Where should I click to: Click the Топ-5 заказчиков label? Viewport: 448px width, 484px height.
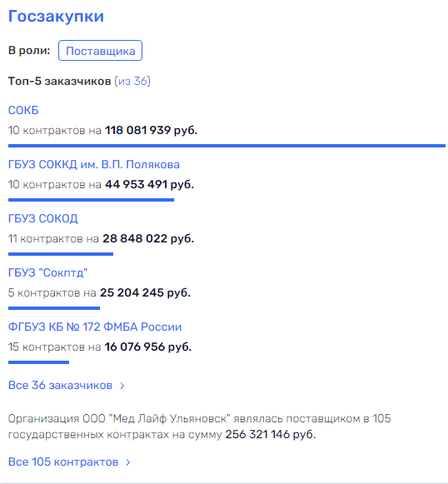coord(59,81)
